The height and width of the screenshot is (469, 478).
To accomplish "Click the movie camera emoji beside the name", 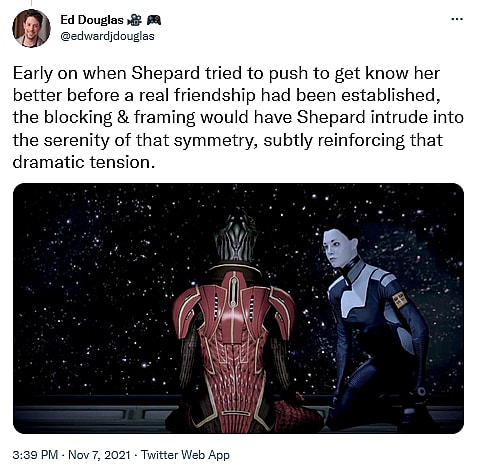I will (134, 20).
